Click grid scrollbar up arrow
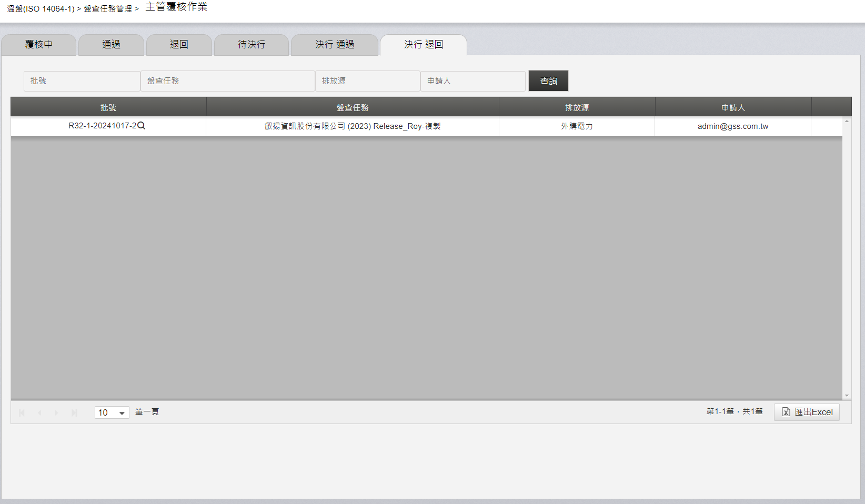The height and width of the screenshot is (504, 865). 847,121
